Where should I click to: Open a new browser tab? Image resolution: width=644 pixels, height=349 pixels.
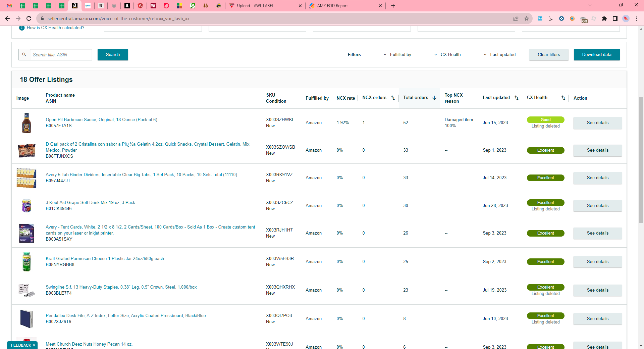tap(393, 6)
